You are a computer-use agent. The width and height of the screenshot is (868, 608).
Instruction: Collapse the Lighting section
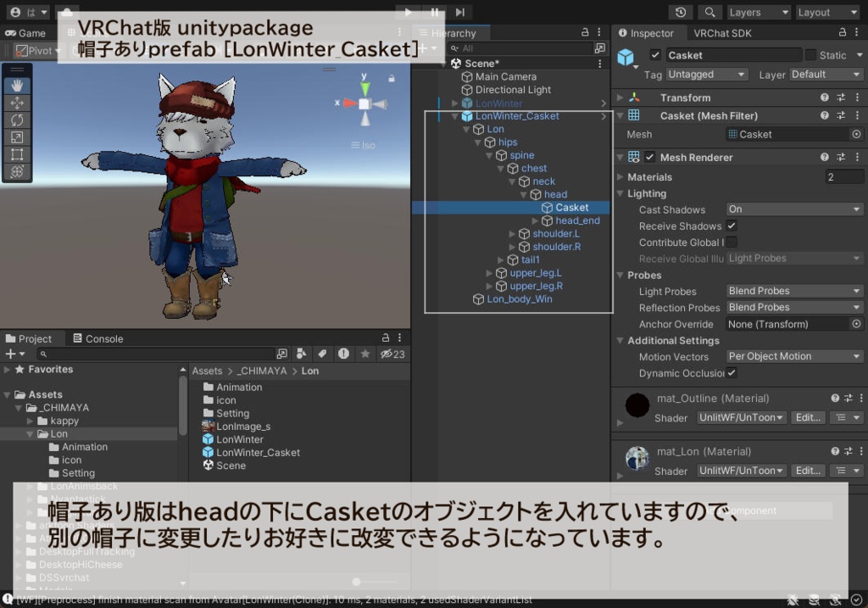click(x=620, y=194)
